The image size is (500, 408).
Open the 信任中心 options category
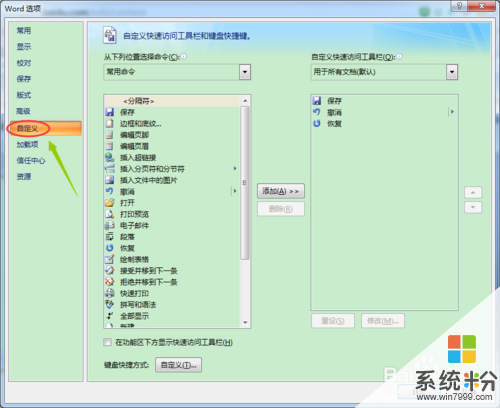click(x=31, y=161)
